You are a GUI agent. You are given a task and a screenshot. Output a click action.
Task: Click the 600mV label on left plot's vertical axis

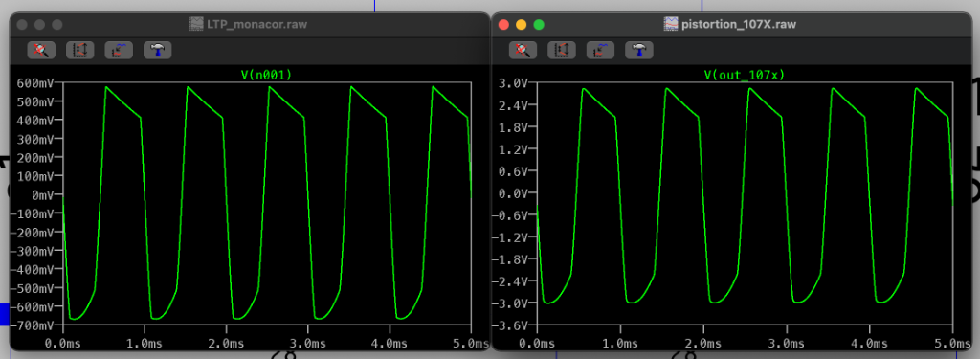click(35, 83)
